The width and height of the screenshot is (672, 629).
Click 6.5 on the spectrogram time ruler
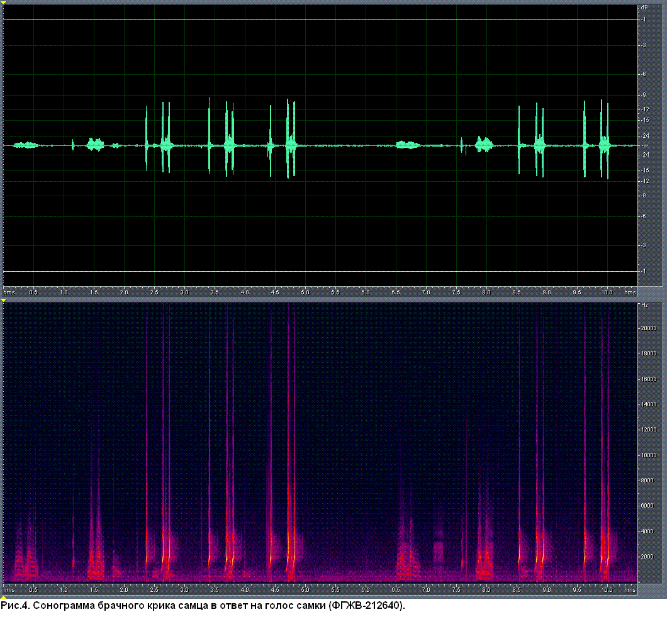(x=396, y=589)
